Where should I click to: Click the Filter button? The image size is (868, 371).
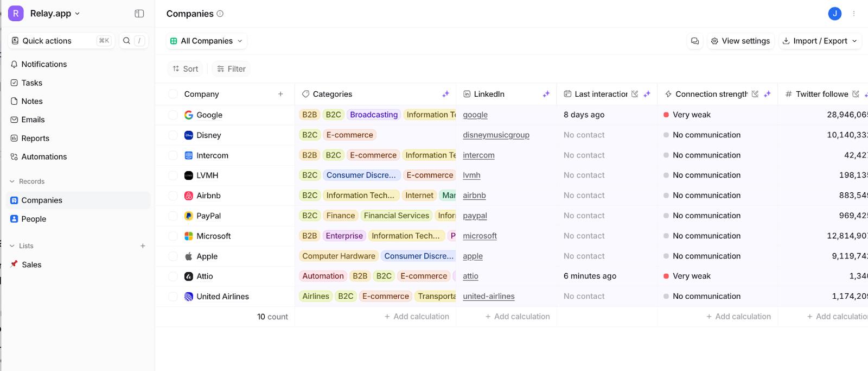[x=232, y=69]
